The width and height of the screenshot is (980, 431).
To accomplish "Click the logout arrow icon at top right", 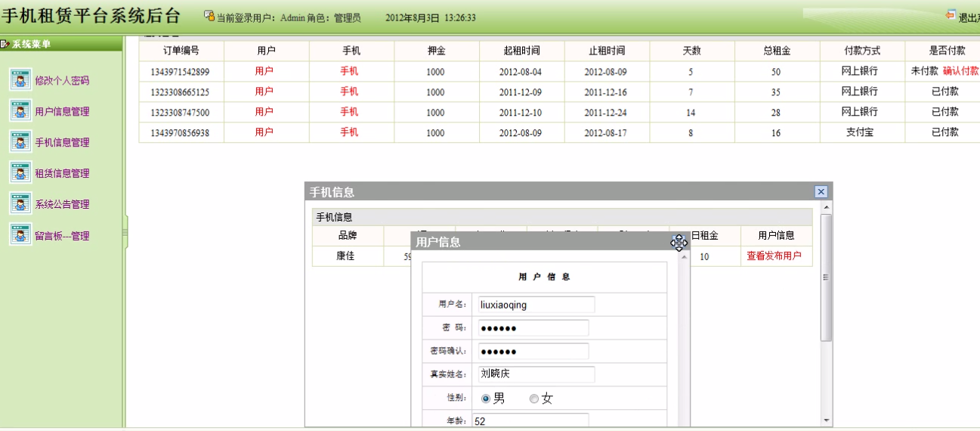I will coord(951,15).
